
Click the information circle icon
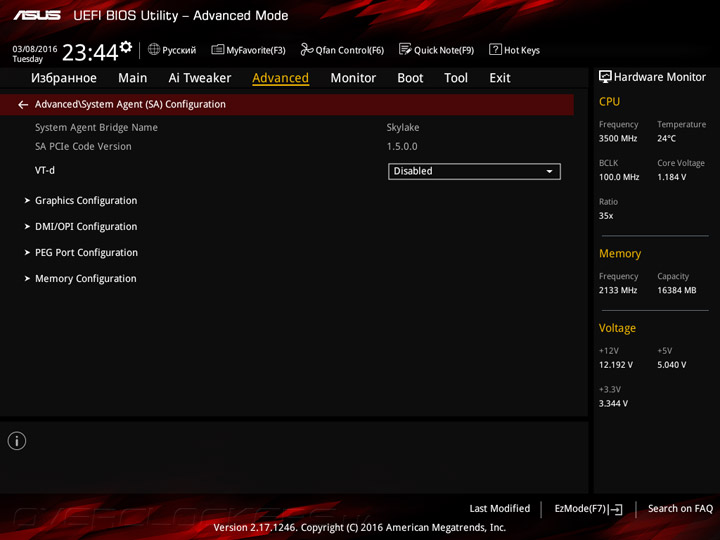[x=17, y=441]
